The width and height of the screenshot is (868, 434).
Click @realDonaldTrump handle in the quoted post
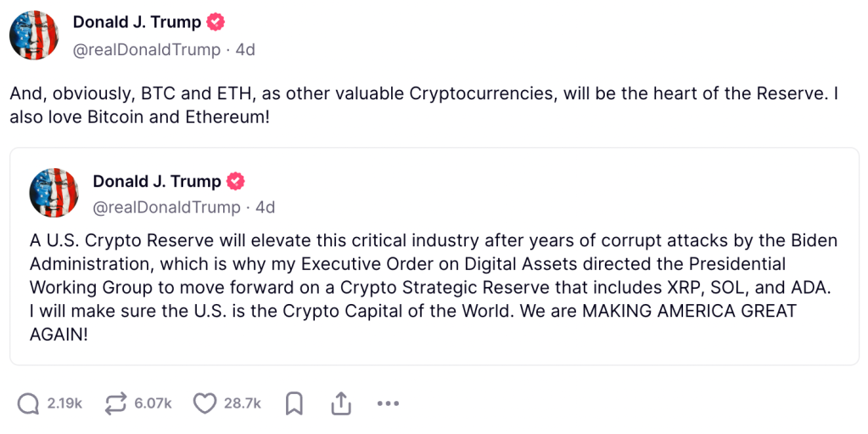click(166, 207)
